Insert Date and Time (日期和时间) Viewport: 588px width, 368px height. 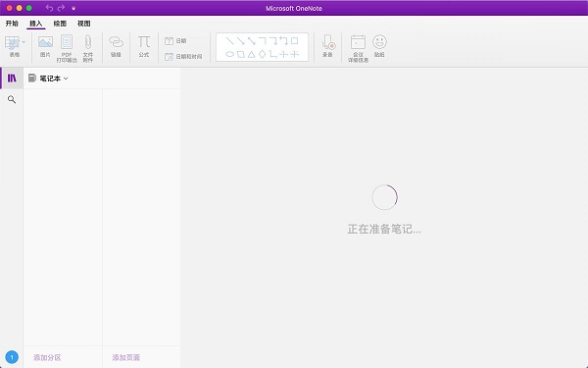click(183, 57)
